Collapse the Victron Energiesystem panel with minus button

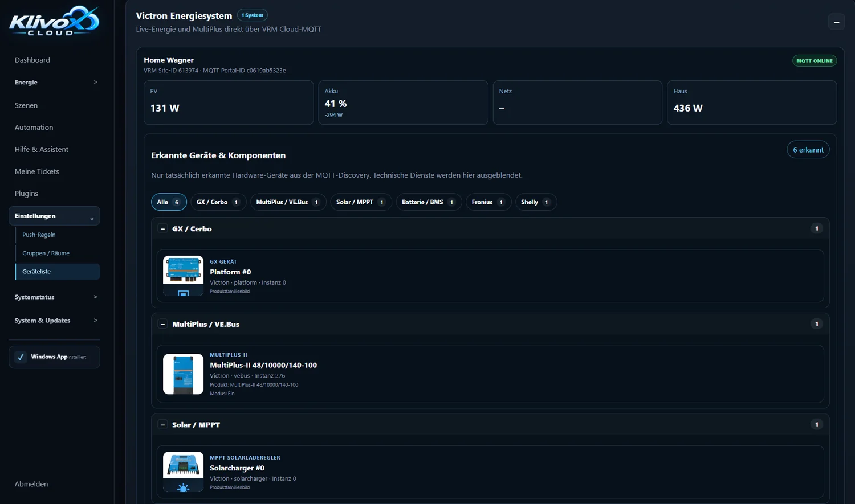(x=836, y=22)
